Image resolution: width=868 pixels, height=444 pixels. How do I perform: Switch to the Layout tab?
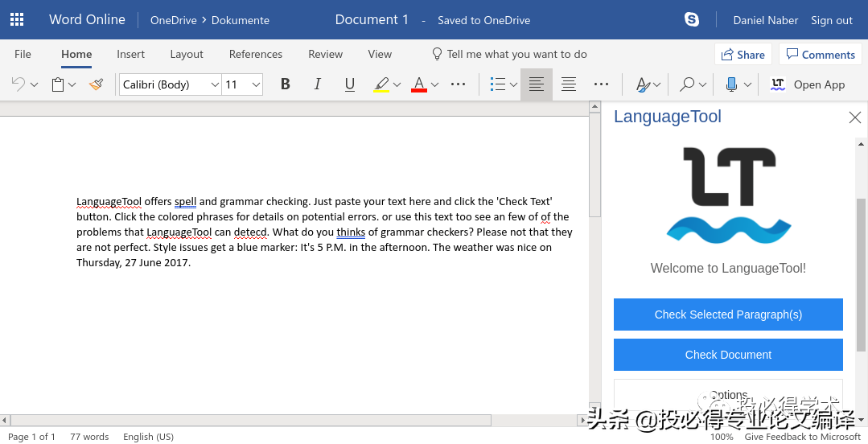(187, 54)
